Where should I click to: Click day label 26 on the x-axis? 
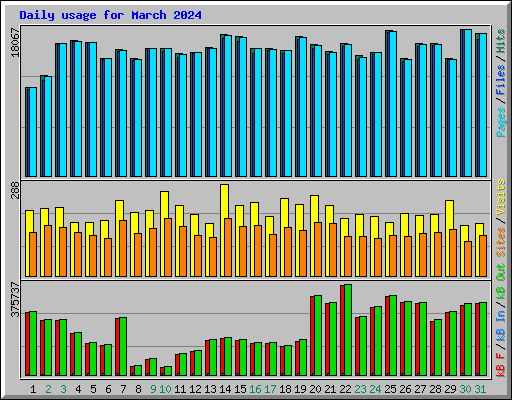(405, 389)
